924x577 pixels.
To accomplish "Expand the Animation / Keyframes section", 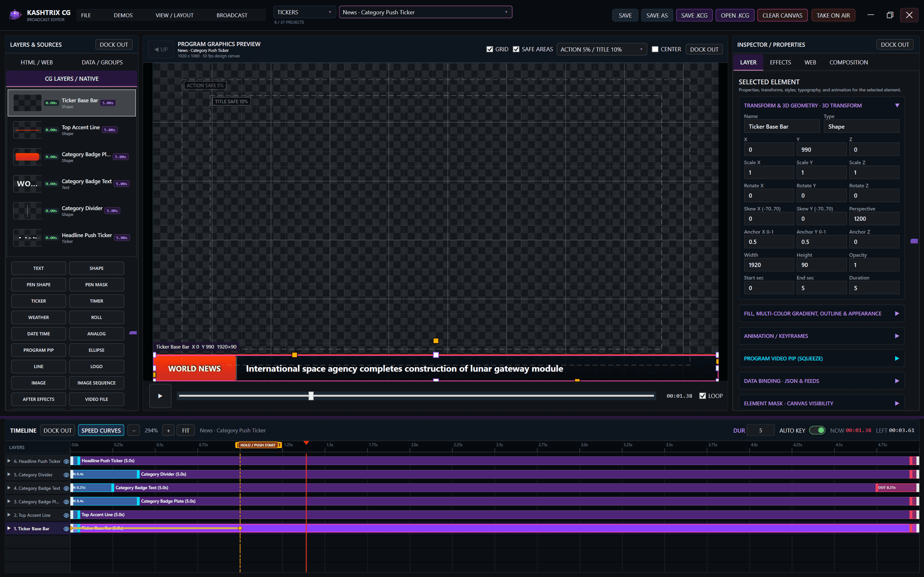I will click(821, 336).
